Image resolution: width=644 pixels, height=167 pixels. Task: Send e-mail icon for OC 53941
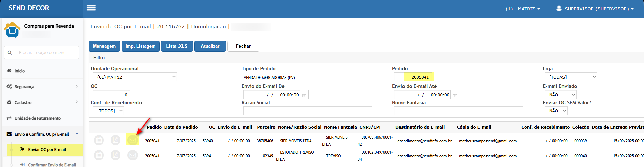tap(132, 155)
